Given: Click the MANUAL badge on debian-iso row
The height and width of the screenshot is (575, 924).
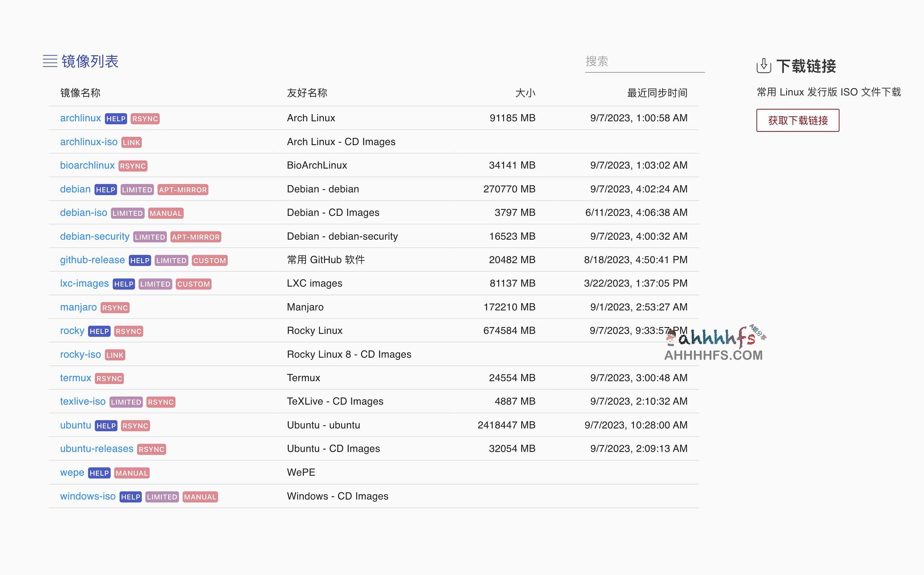Looking at the screenshot, I should coord(166,213).
